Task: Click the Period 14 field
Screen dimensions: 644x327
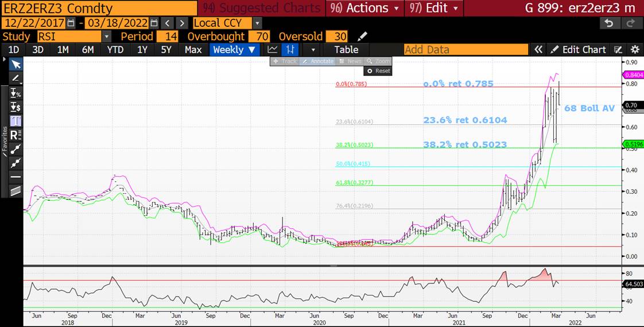Action: coord(167,37)
